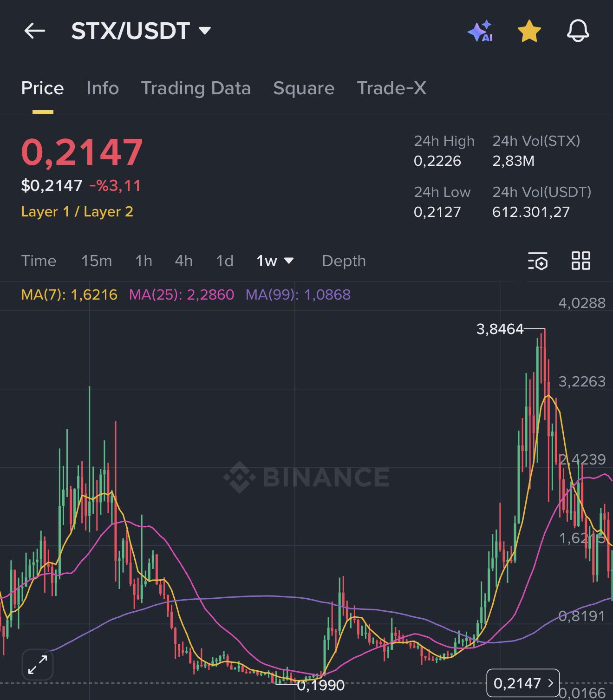The height and width of the screenshot is (700, 613).
Task: Select the 1d interval
Action: click(x=225, y=261)
